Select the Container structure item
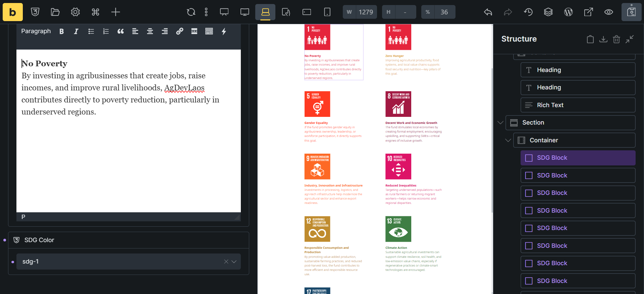644x294 pixels. click(574, 140)
